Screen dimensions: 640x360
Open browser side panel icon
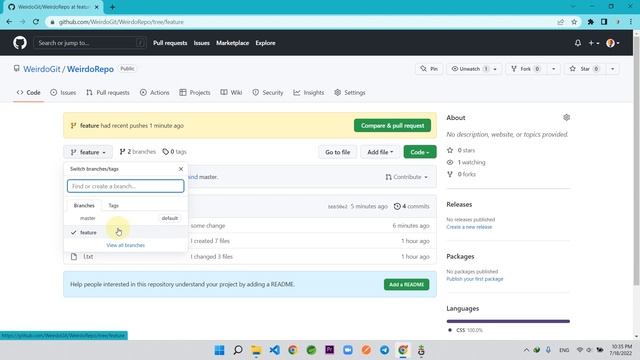(x=604, y=22)
